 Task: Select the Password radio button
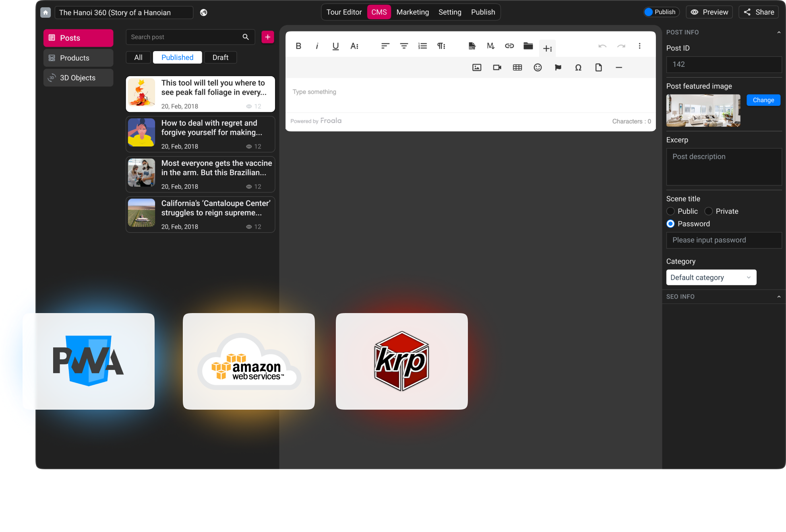670,224
